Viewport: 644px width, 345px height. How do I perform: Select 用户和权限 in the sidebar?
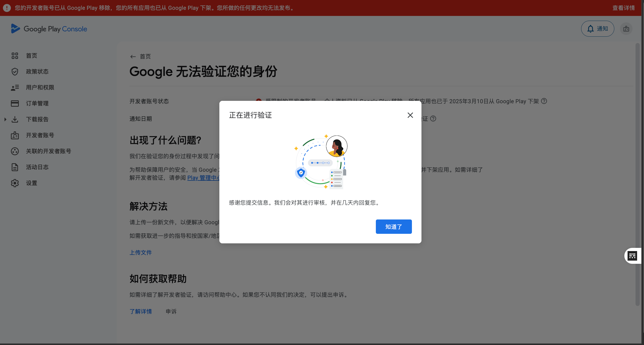[x=40, y=87]
